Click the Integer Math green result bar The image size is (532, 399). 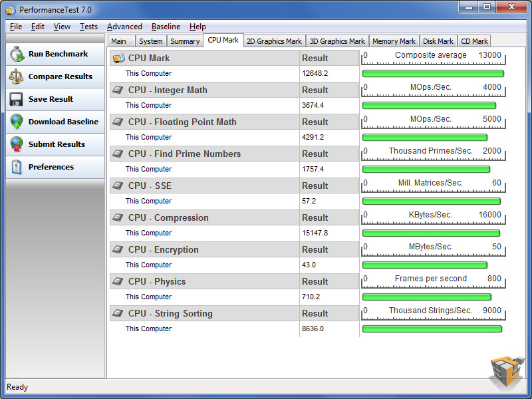pos(429,106)
